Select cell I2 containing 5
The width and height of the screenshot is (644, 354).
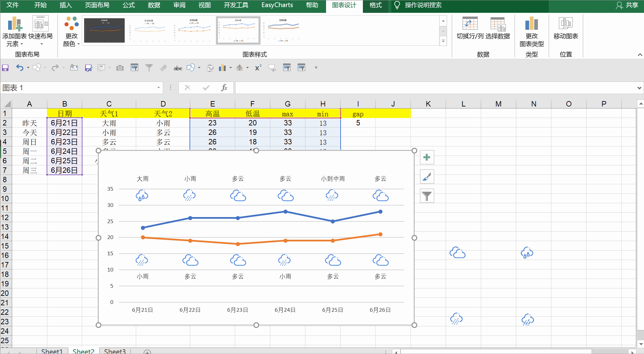(x=358, y=123)
